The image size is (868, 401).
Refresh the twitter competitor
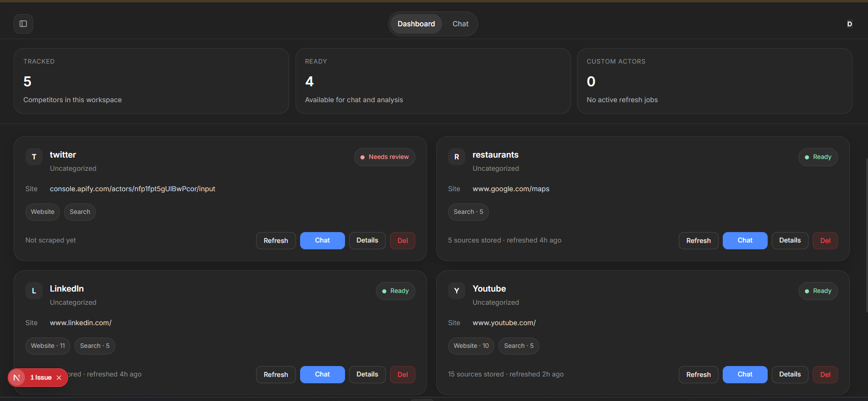coord(276,241)
